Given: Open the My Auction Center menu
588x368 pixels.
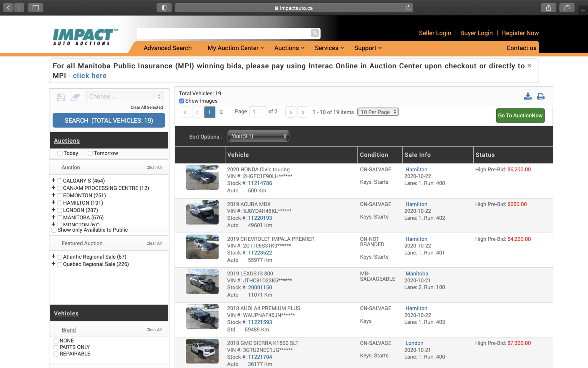Looking at the screenshot, I should (236, 48).
